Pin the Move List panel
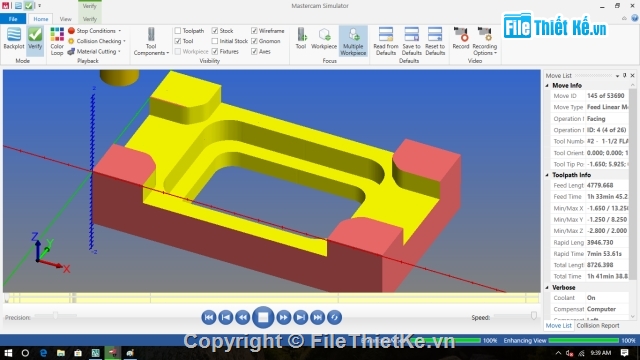The width and height of the screenshot is (640, 360). (624, 76)
